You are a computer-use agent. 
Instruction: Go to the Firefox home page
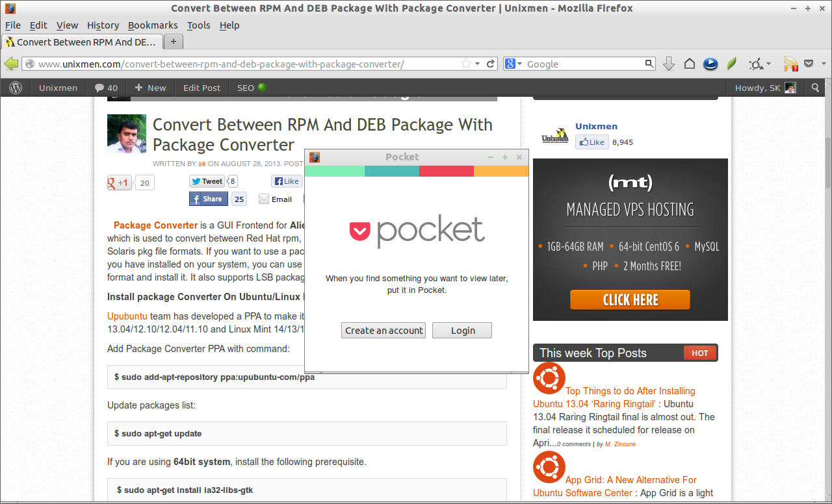click(x=690, y=64)
